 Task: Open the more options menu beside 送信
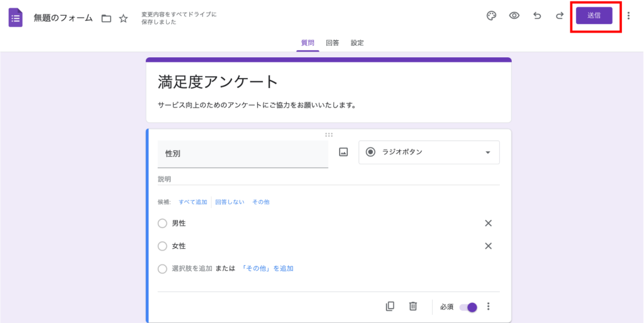pos(628,16)
